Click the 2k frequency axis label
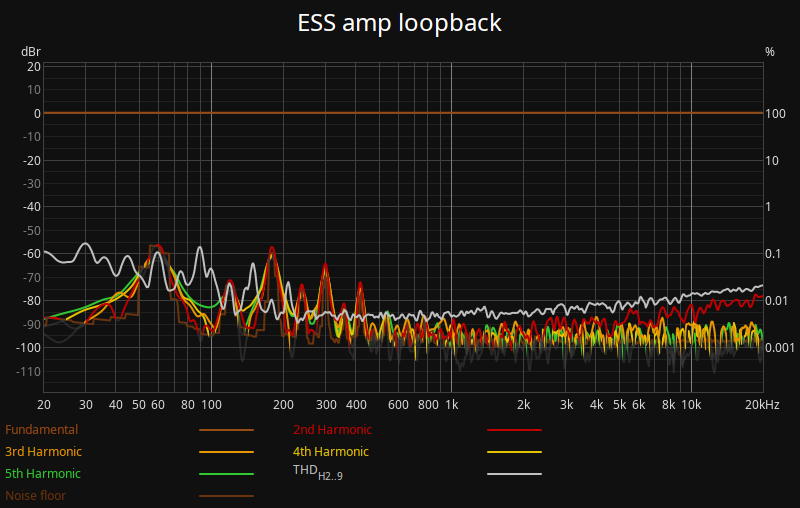 coord(523,404)
